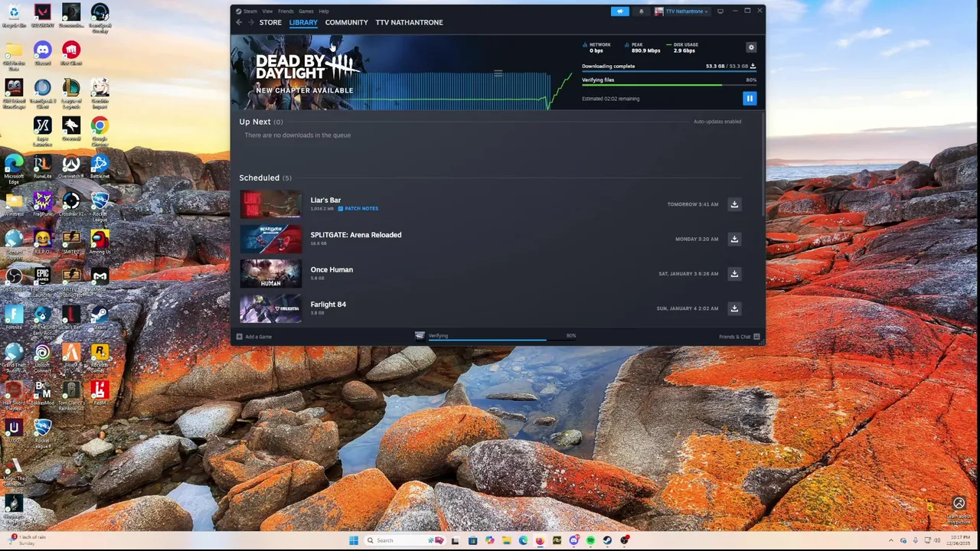Open the Games menu
The width and height of the screenshot is (980, 551).
tap(306, 11)
